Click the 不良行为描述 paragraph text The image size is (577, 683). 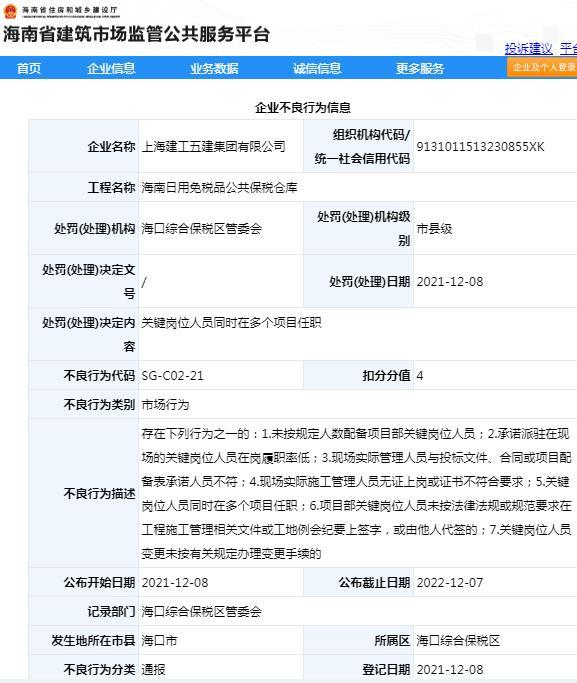click(x=356, y=494)
